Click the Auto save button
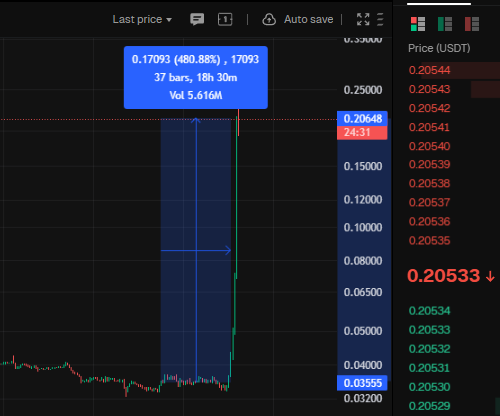The width and height of the screenshot is (500, 416). click(309, 19)
